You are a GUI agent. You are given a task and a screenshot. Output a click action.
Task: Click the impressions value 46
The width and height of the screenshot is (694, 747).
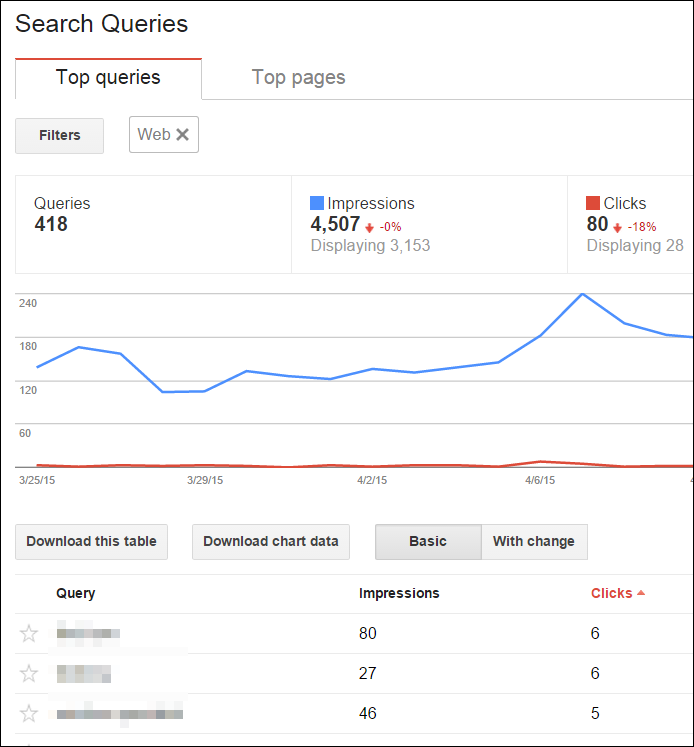[x=367, y=713]
